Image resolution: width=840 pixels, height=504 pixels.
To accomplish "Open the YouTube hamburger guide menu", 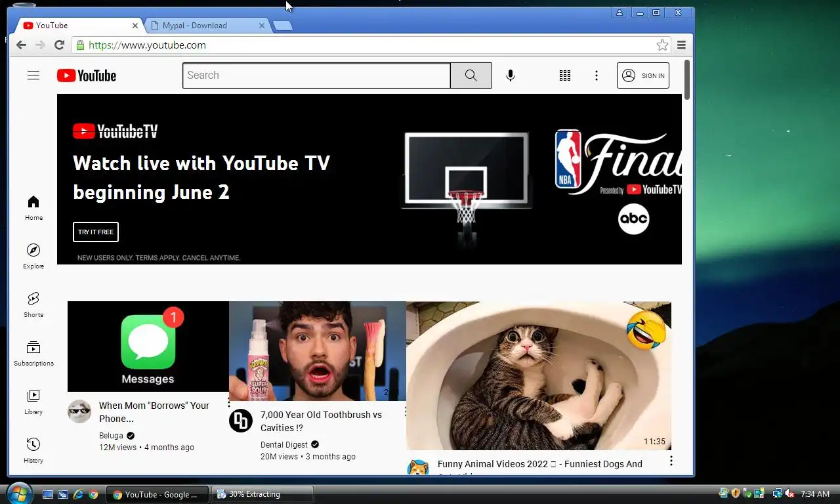I will click(x=33, y=75).
